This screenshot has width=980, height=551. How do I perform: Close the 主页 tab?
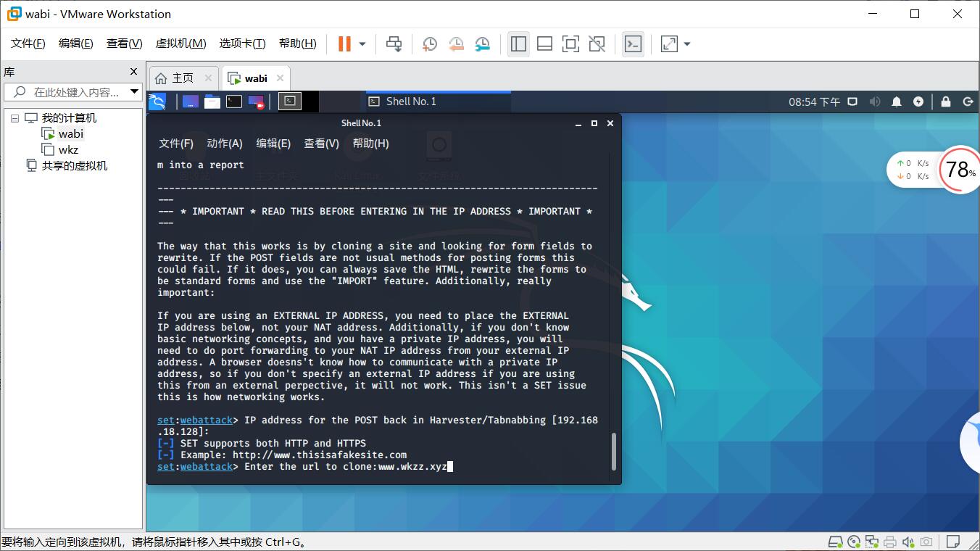pos(209,78)
